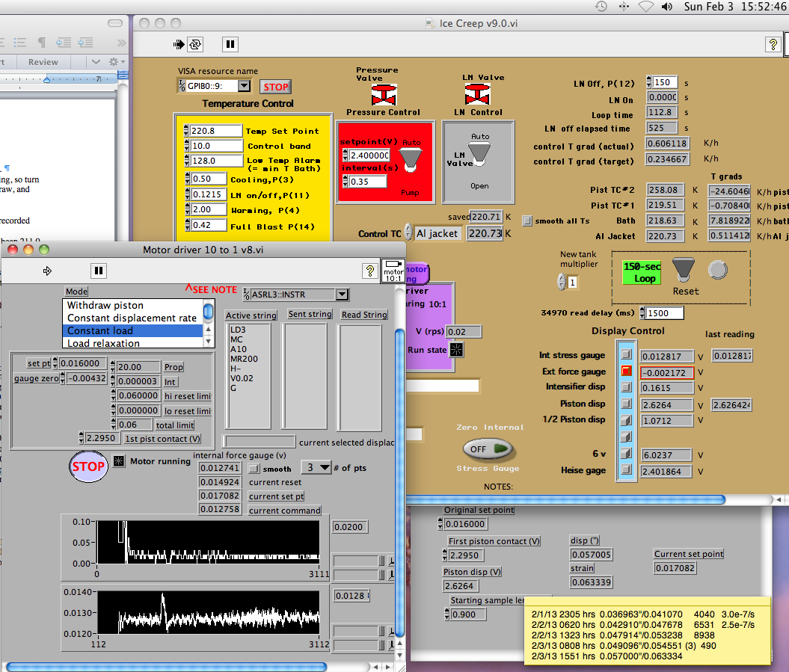789x672 pixels.
Task: Click the Run arrow in Ice Creep toolbar
Action: (x=179, y=45)
